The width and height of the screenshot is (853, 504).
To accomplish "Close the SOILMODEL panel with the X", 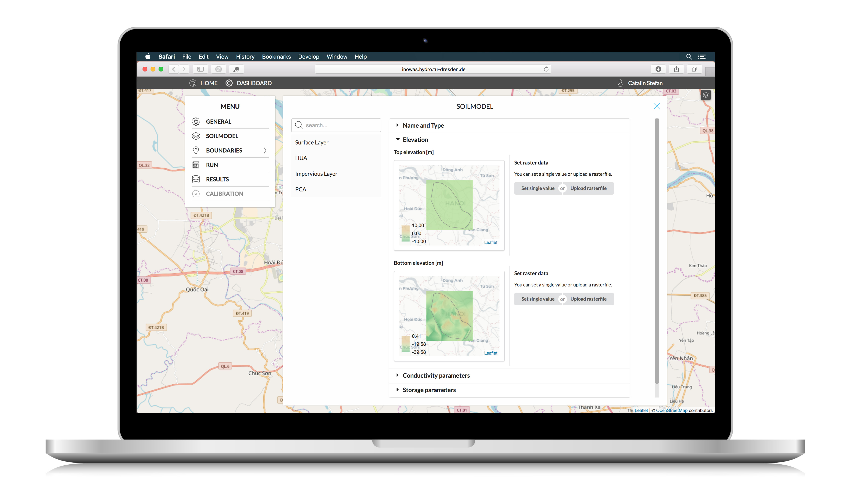I will (x=657, y=107).
